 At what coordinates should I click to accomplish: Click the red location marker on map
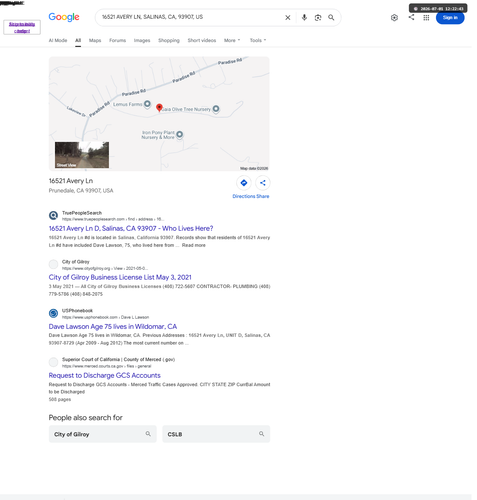(159, 107)
